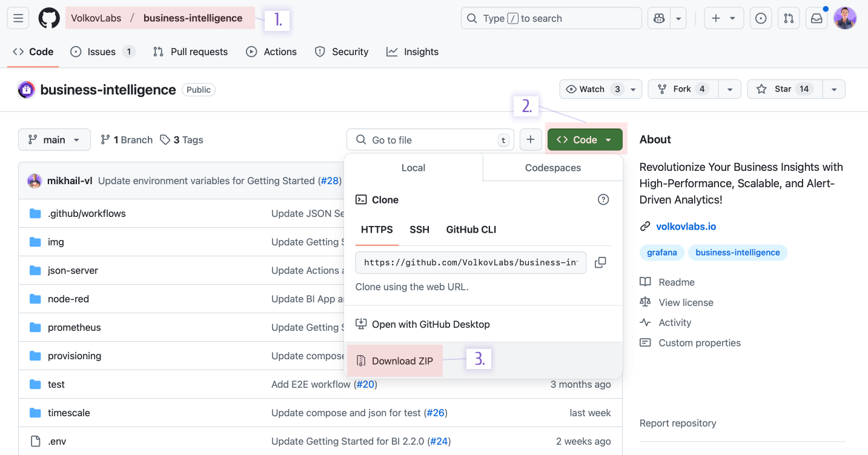Select the SSH clone option
This screenshot has width=868, height=455.
point(419,230)
